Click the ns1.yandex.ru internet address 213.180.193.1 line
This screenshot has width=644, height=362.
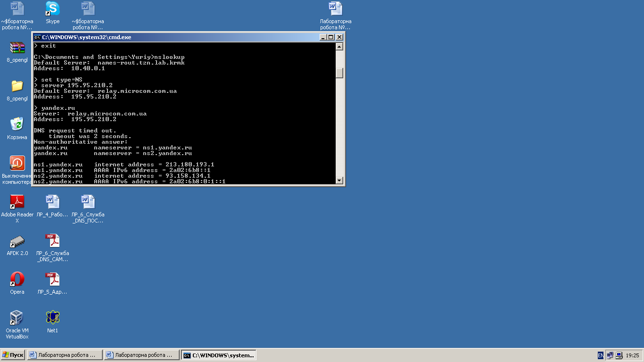(124, 165)
